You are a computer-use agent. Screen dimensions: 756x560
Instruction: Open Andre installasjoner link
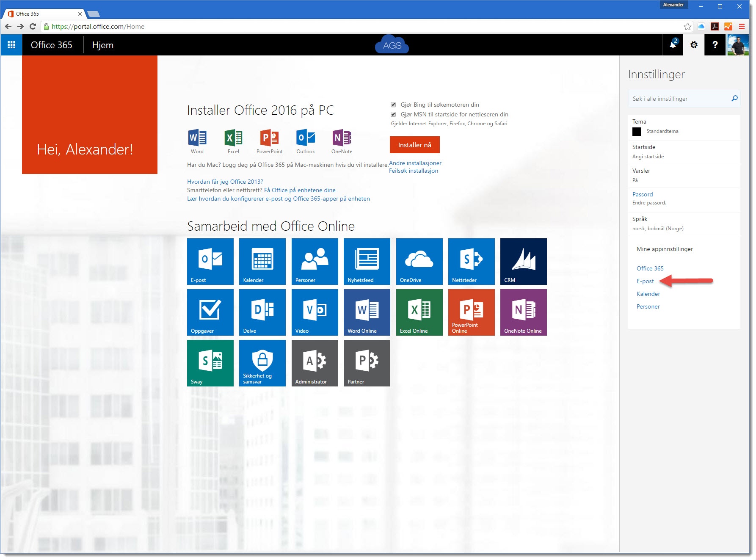(415, 163)
